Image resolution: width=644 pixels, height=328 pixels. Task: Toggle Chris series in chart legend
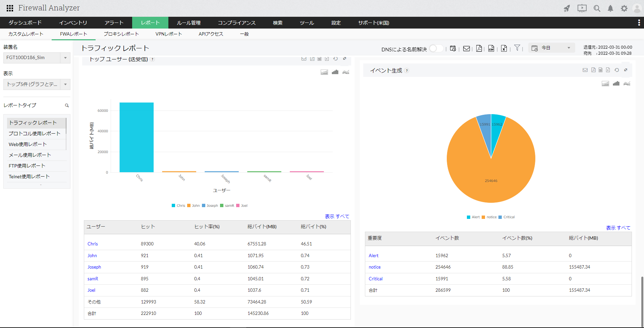tap(178, 205)
